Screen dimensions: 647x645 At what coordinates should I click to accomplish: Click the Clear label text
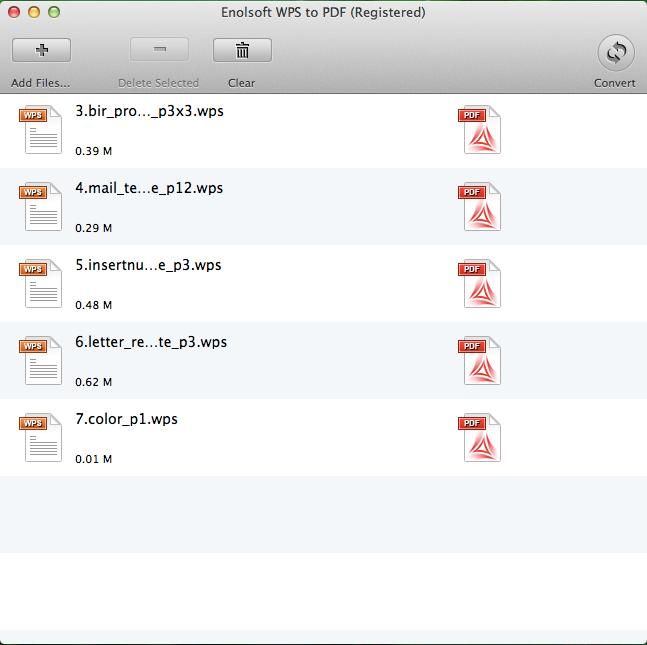(x=241, y=83)
